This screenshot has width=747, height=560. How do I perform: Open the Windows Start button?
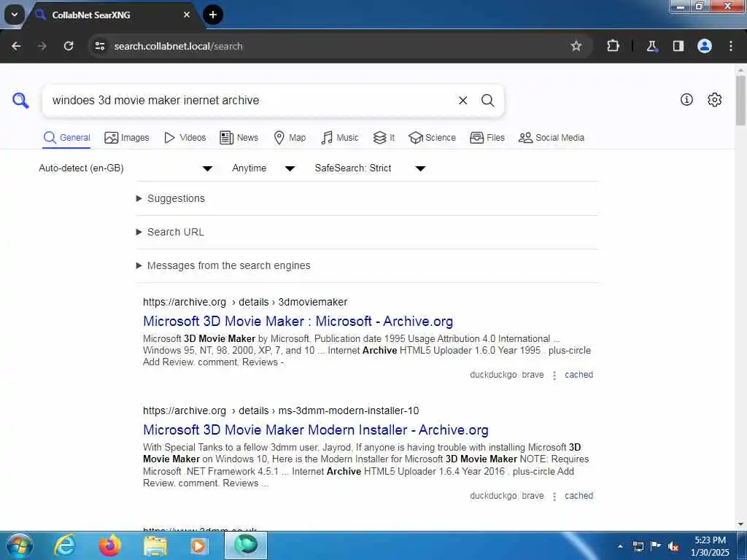click(x=20, y=545)
